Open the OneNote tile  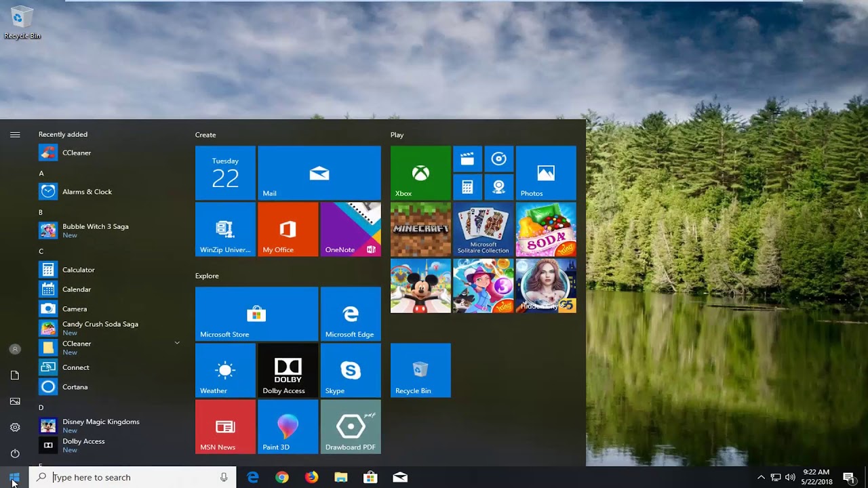pyautogui.click(x=351, y=229)
